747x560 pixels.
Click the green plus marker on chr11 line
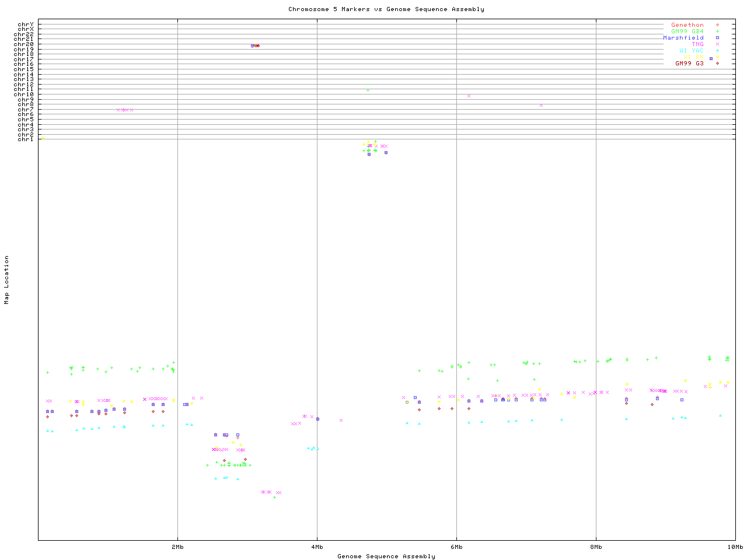[x=368, y=90]
